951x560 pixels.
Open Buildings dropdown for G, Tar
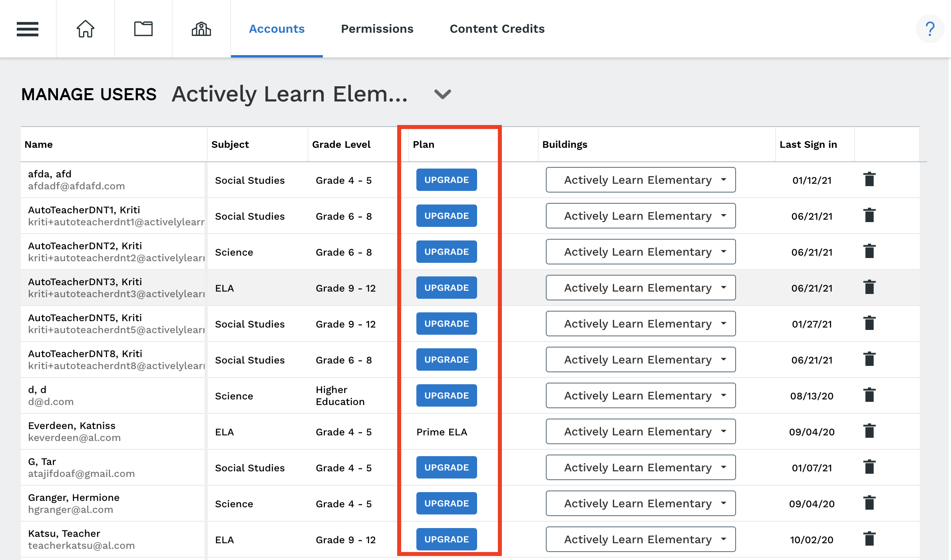tap(641, 467)
